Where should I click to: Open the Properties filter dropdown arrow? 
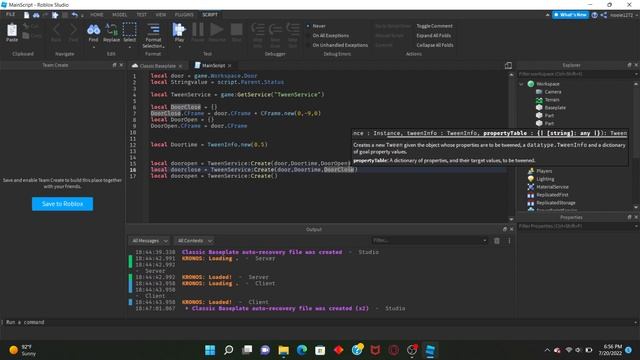click(636, 226)
